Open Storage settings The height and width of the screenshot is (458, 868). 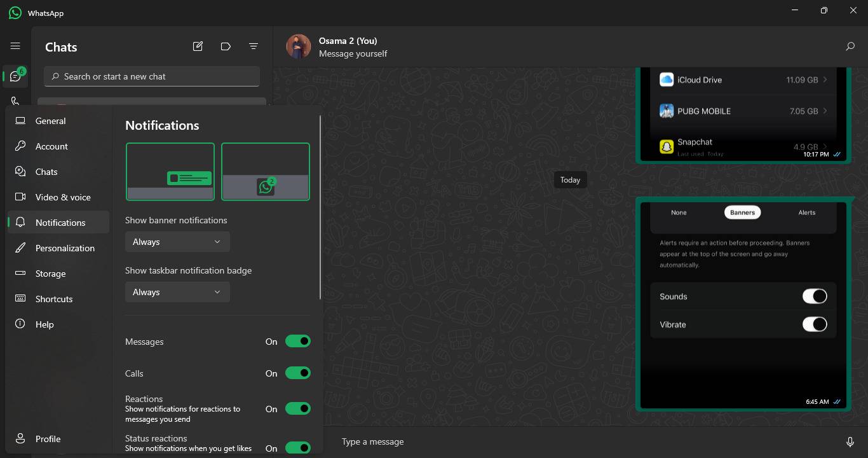[58, 274]
